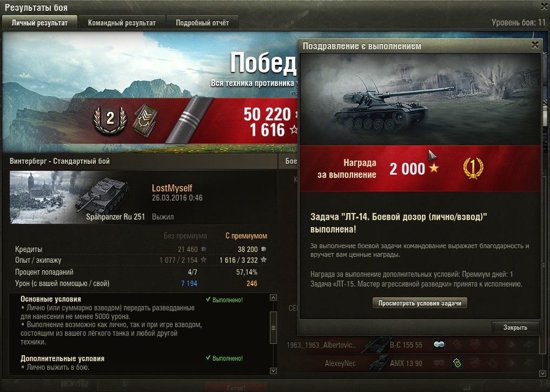The image size is (550, 392).
Task: Click the Закрыть button in congratulation dialog
Action: coord(515,327)
